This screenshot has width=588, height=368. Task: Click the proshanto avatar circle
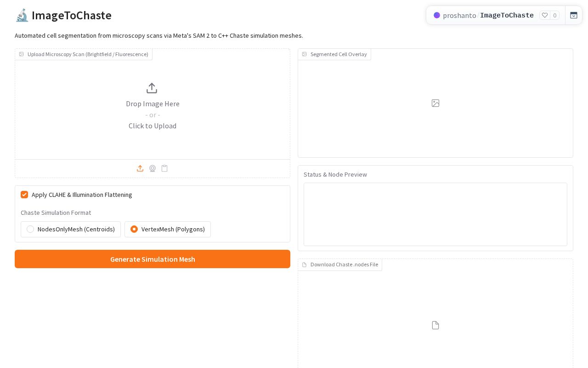[437, 15]
